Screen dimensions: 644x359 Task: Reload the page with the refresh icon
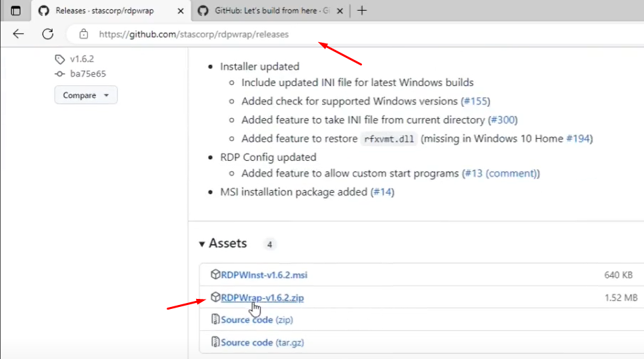pos(47,34)
